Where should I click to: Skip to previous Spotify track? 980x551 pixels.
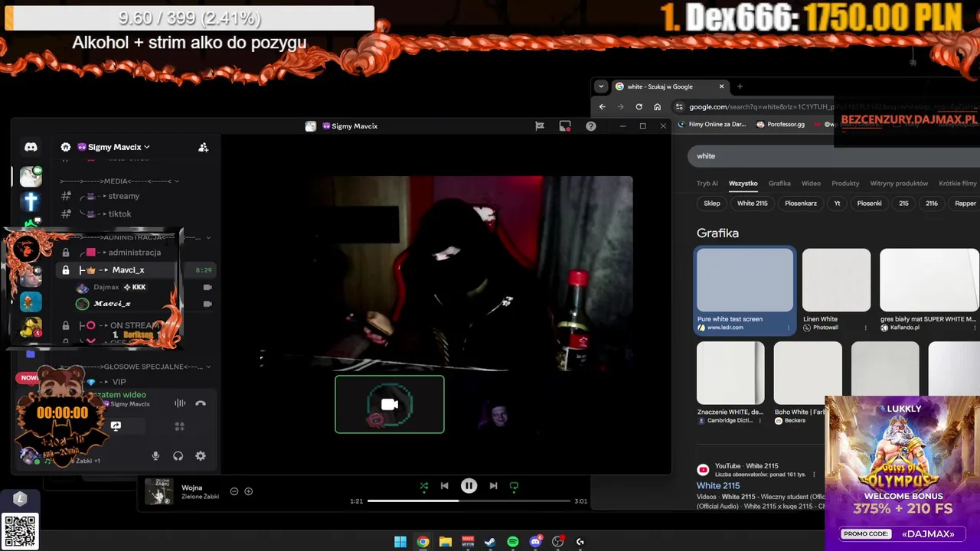[x=444, y=486]
